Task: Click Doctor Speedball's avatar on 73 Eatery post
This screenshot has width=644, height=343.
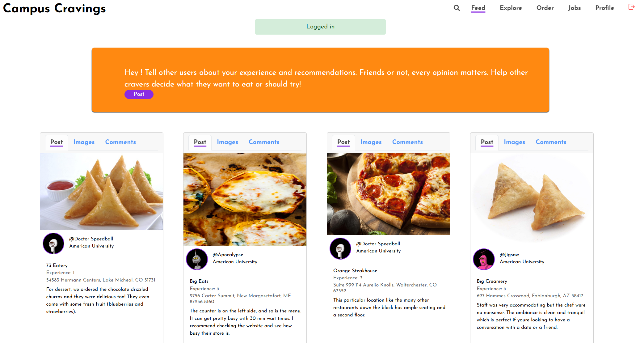Action: click(x=53, y=243)
